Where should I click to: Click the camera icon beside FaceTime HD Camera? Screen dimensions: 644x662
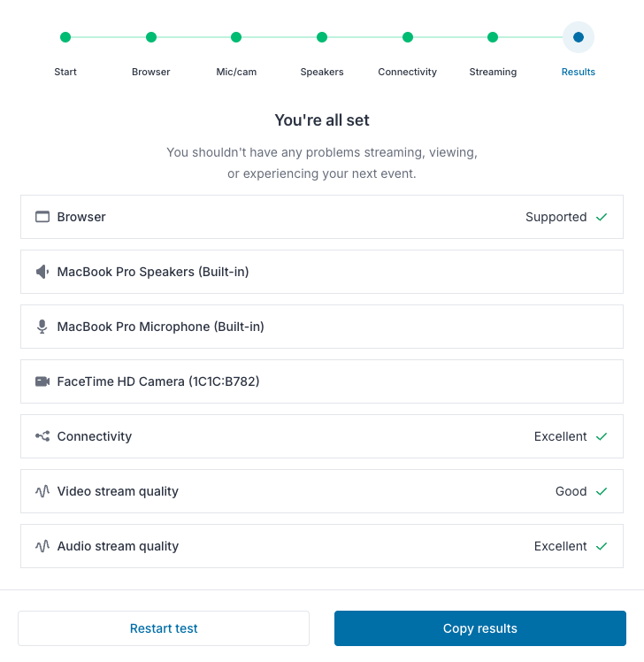[42, 381]
